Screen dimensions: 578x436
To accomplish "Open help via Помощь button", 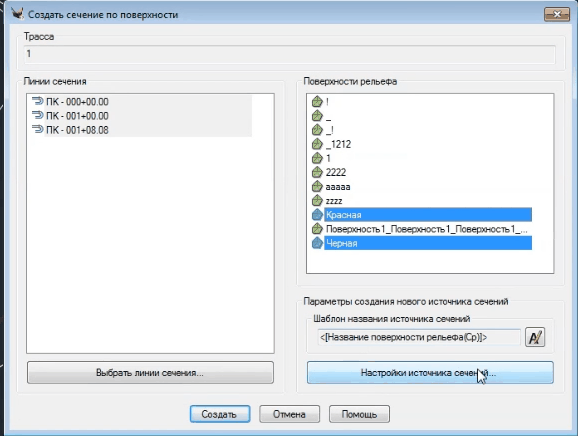I will tap(359, 414).
